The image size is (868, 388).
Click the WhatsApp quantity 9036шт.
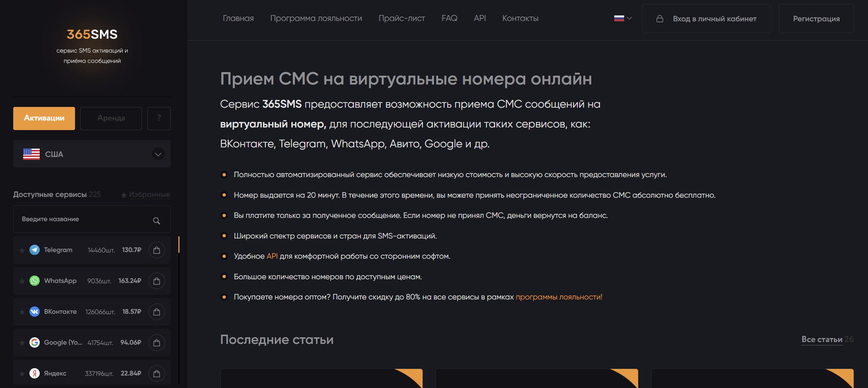(99, 281)
